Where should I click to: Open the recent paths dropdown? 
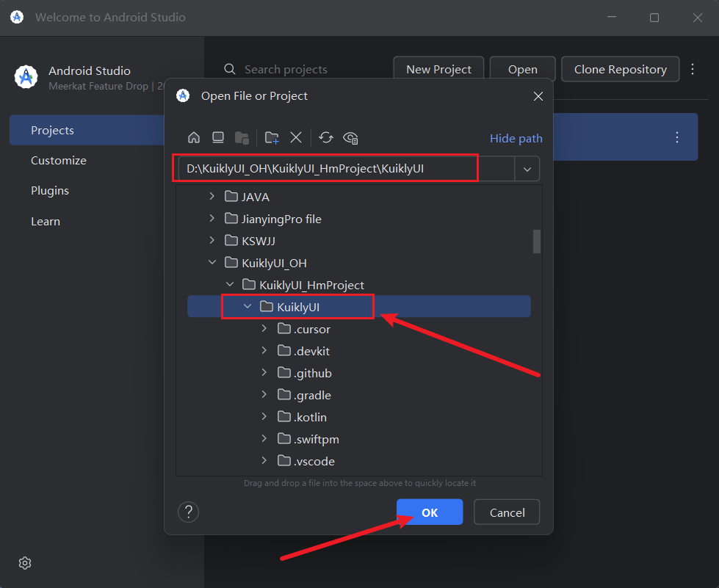pos(527,169)
